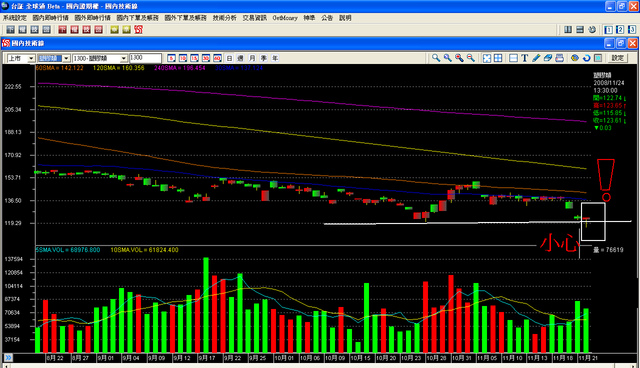Tile windows vertically with the column-layout icon
The height and width of the screenshot is (368, 640).
(568, 29)
